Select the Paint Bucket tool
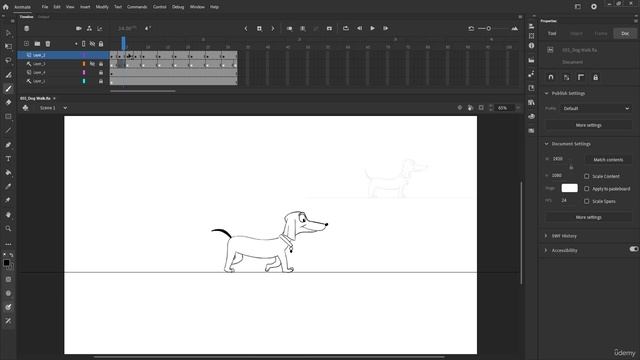 point(8,173)
